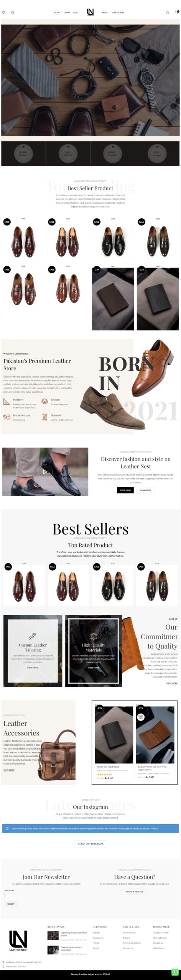Click the SHOP NOW button
This screenshot has height=980, width=181.
pos(125,490)
